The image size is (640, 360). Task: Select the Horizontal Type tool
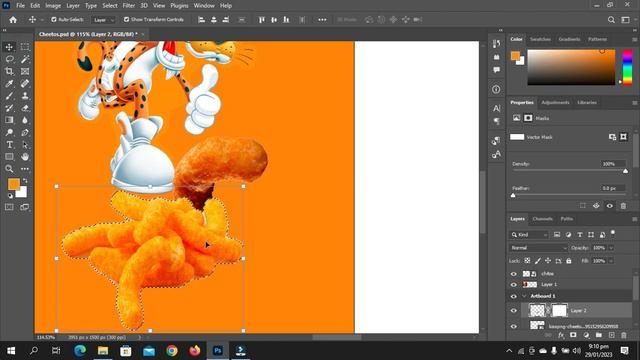coord(9,144)
